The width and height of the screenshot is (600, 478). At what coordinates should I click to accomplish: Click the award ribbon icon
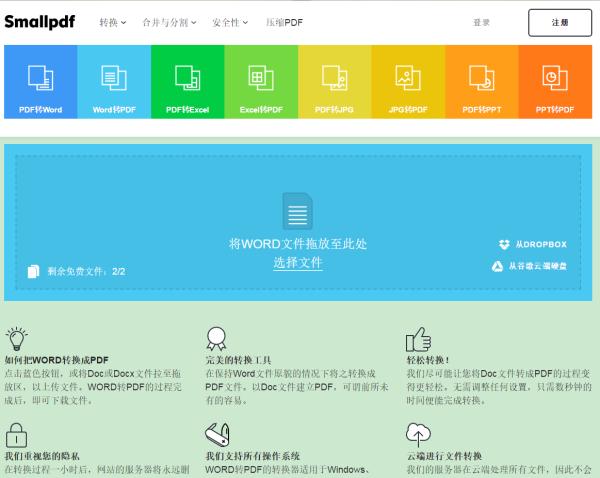216,339
